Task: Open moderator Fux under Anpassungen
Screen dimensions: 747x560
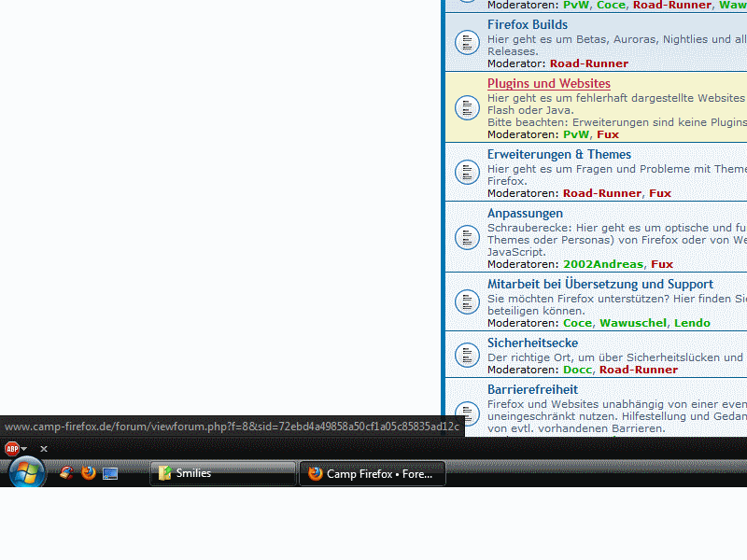Action: [x=662, y=264]
